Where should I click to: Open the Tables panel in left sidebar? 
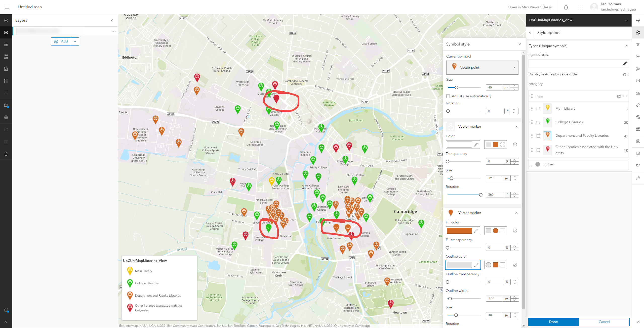point(6,44)
